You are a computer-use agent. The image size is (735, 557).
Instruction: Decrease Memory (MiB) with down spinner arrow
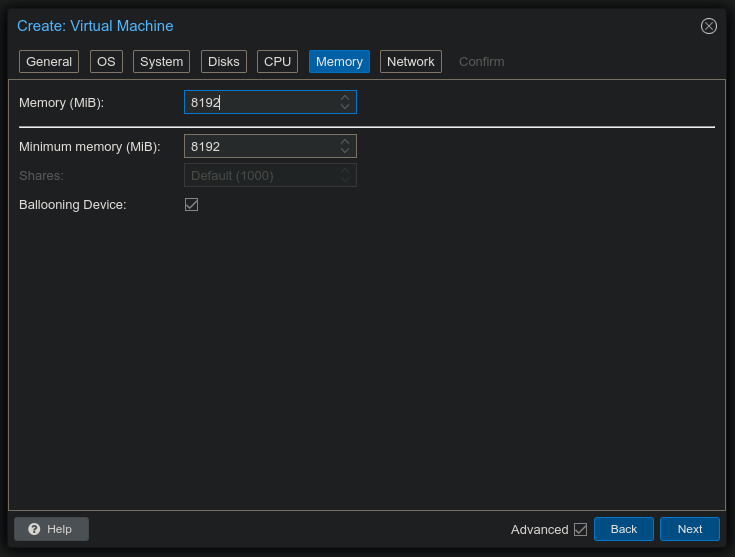point(345,107)
